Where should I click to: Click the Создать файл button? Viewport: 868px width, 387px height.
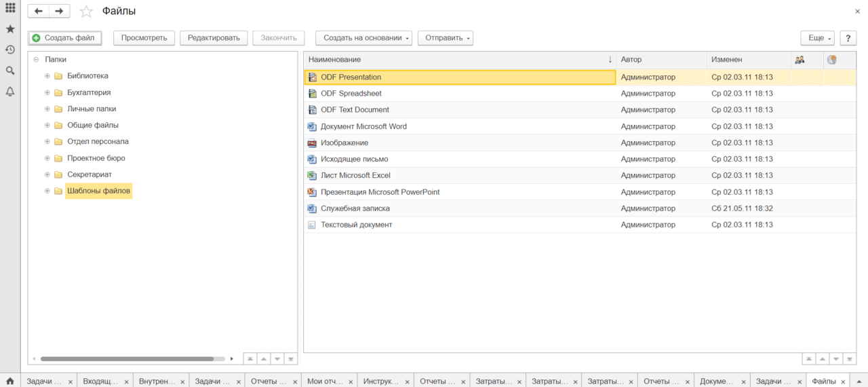pyautogui.click(x=64, y=38)
